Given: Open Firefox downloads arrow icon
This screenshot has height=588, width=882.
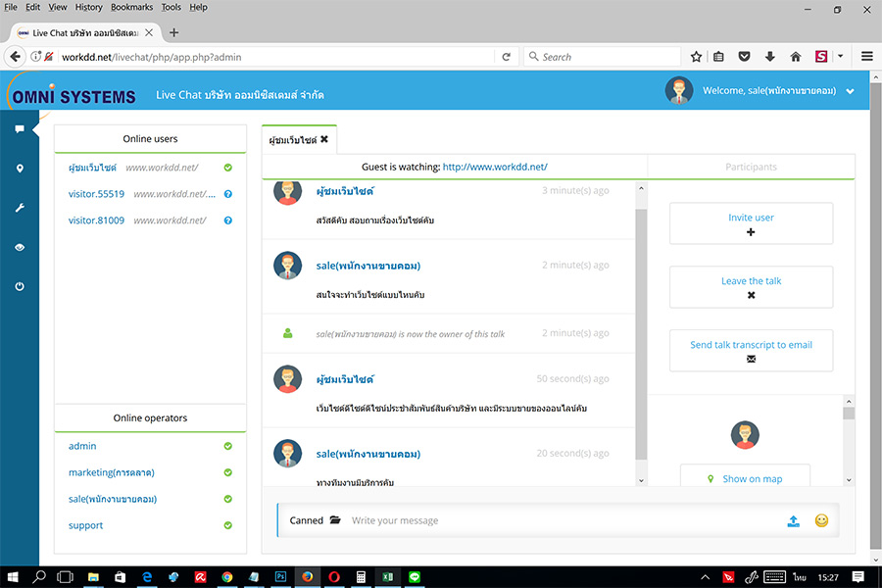Looking at the screenshot, I should point(770,56).
